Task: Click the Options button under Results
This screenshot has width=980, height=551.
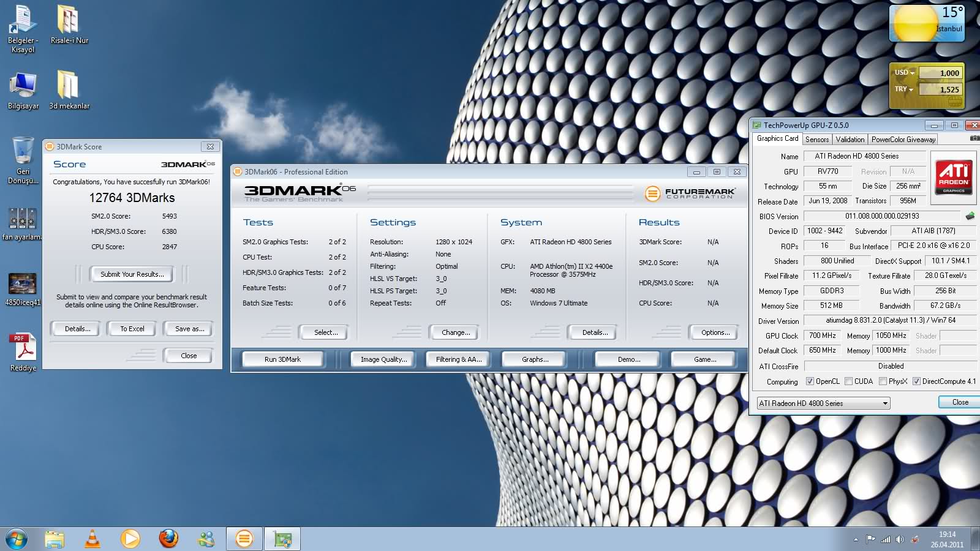Action: tap(715, 332)
